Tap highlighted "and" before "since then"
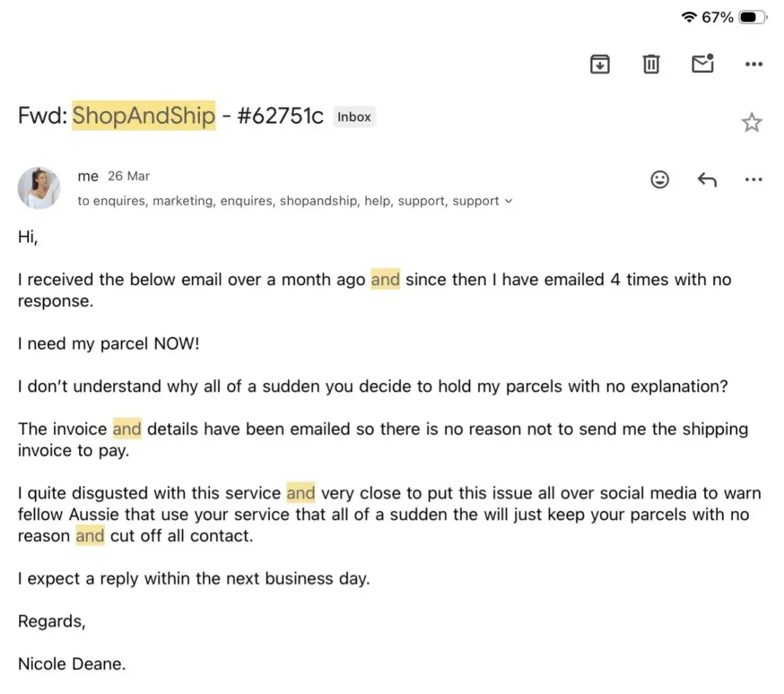This screenshot has width=784, height=694. pos(385,280)
